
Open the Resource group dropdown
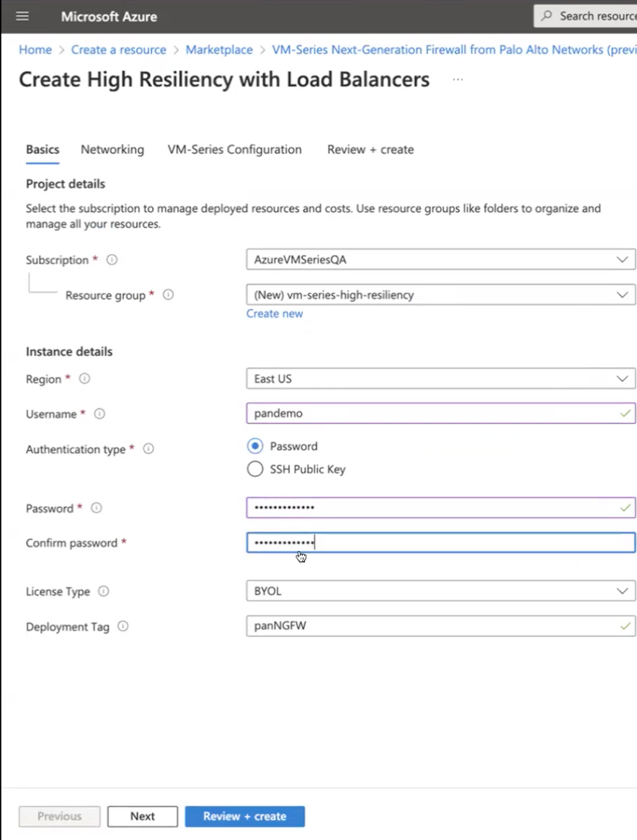coord(440,295)
